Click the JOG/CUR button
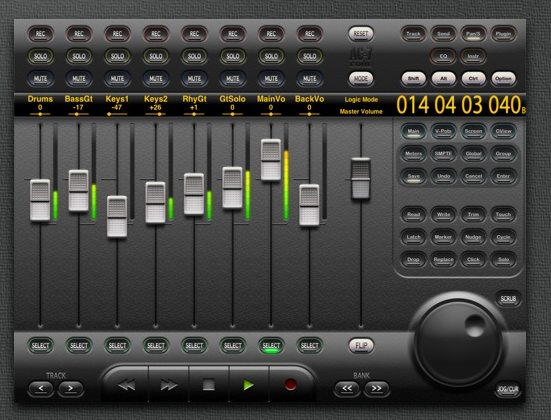This screenshot has width=551, height=420. click(508, 389)
